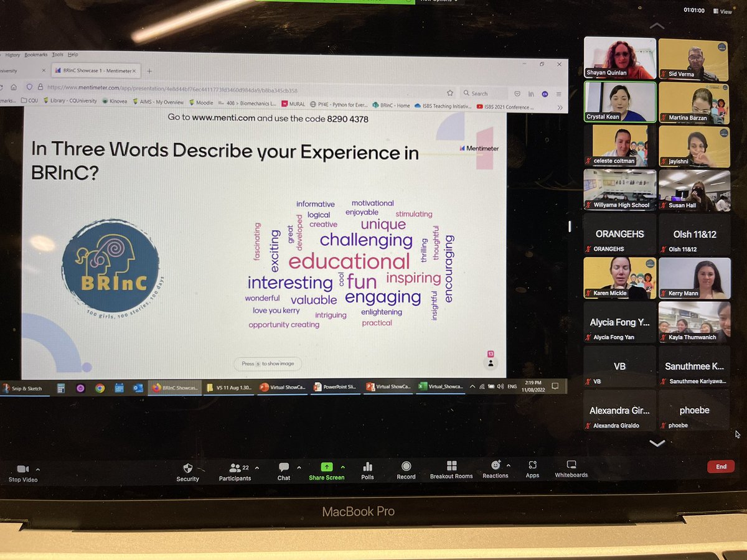Image resolution: width=747 pixels, height=560 pixels.
Task: Show more bookmarks with double chevron
Action: click(559, 108)
